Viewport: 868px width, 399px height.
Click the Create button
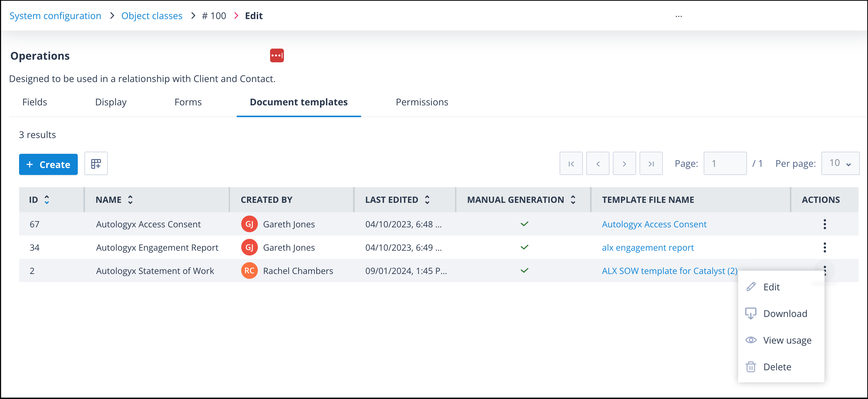(48, 164)
